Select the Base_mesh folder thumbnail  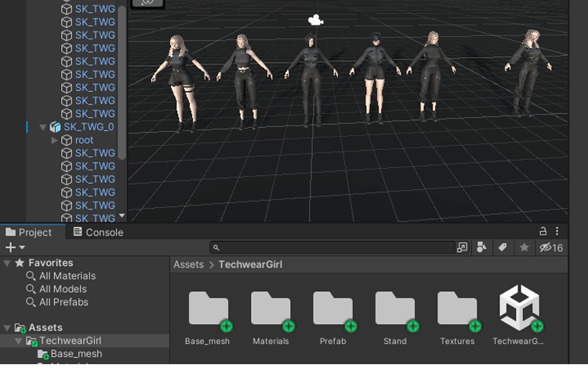[208, 309]
